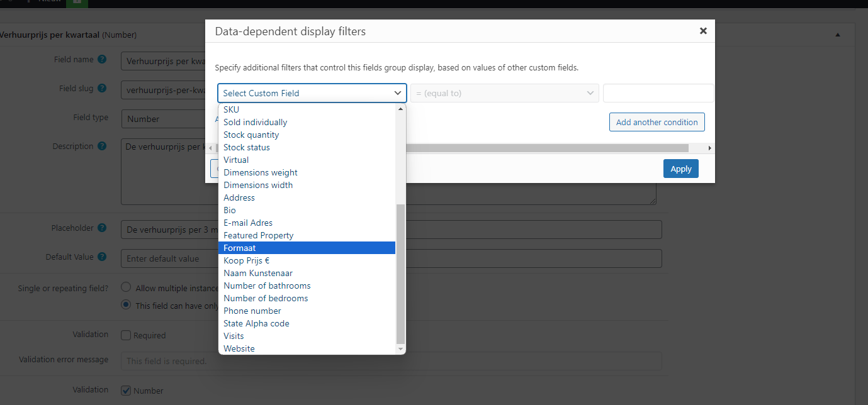Click the Placeholder text input
The image size is (868, 405).
click(x=392, y=230)
